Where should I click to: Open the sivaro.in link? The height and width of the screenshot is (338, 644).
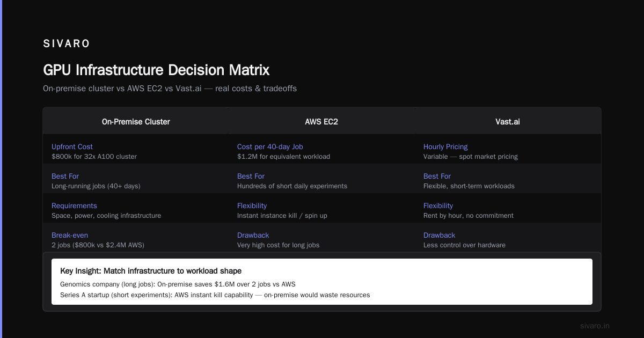pos(595,326)
